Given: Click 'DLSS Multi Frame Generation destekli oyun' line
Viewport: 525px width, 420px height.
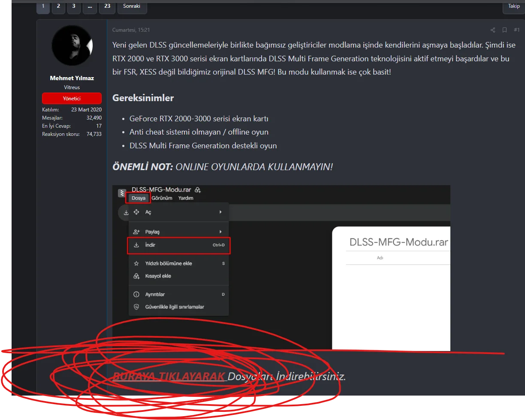Looking at the screenshot, I should coord(203,146).
